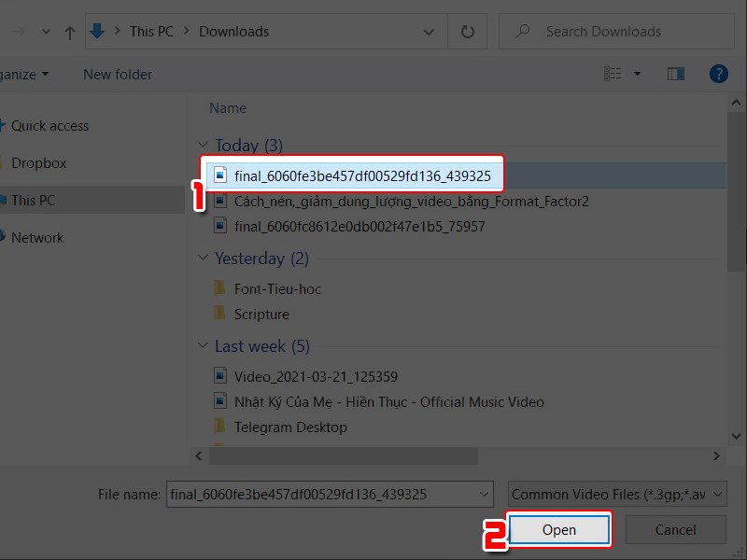
Task: Collapse the Yesterday group
Action: click(x=204, y=259)
